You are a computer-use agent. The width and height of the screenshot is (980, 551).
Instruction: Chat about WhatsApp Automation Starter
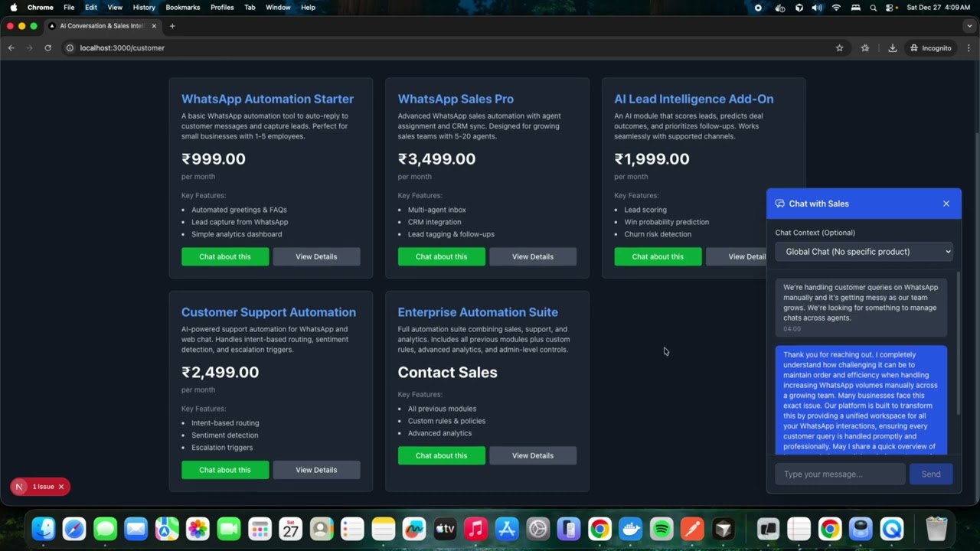click(x=225, y=256)
